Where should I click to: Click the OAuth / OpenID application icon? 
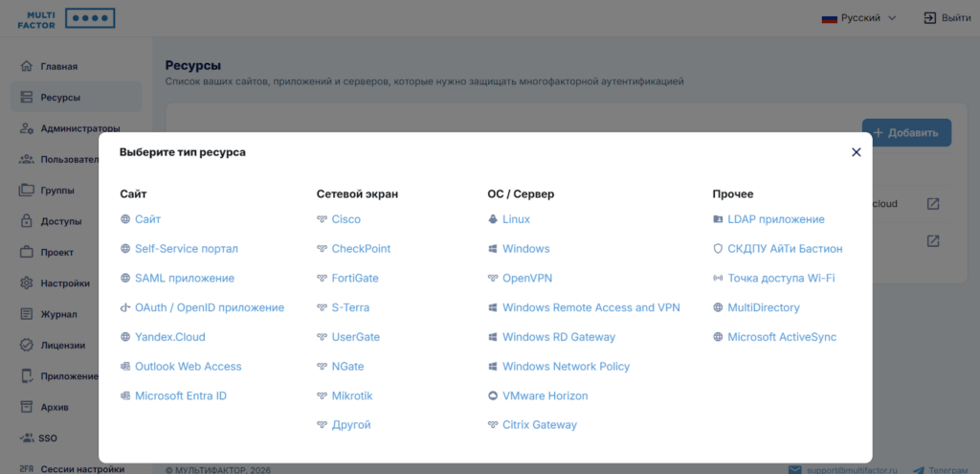(125, 307)
